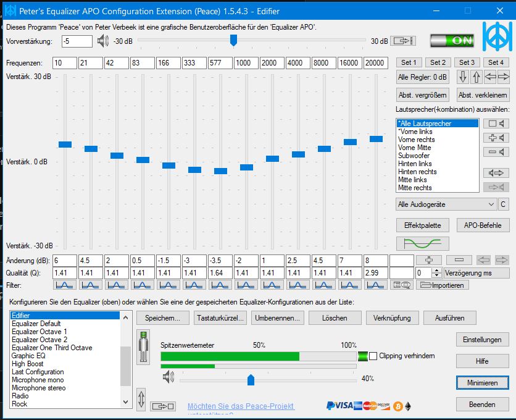Open the frequency response curve graph button

point(423,244)
